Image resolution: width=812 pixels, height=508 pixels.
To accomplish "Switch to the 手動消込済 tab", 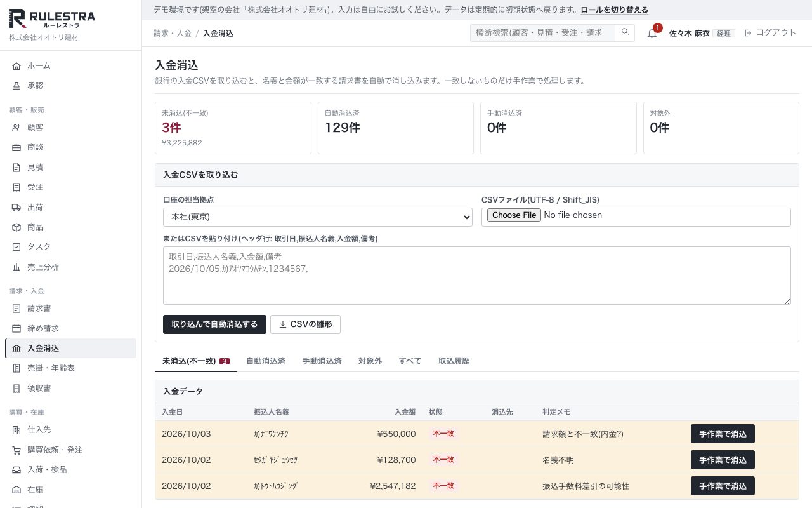I will click(322, 361).
